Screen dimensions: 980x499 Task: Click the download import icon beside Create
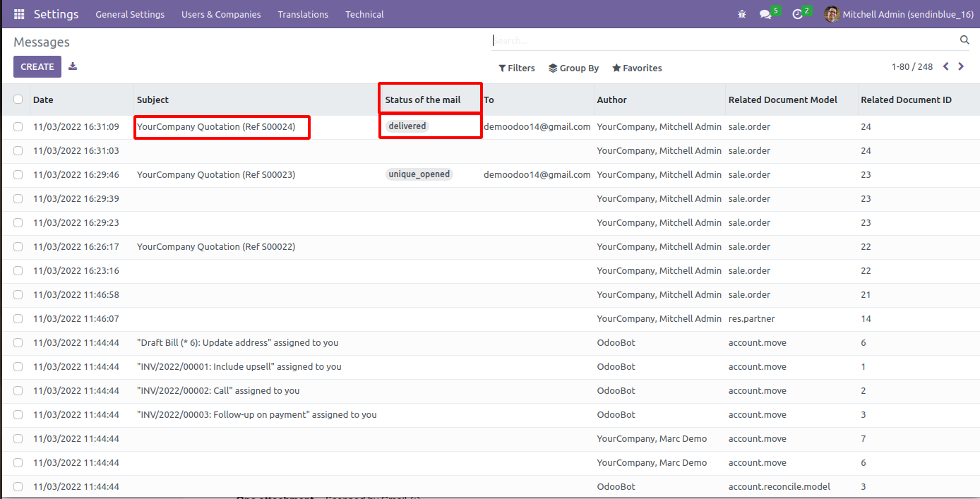click(73, 66)
